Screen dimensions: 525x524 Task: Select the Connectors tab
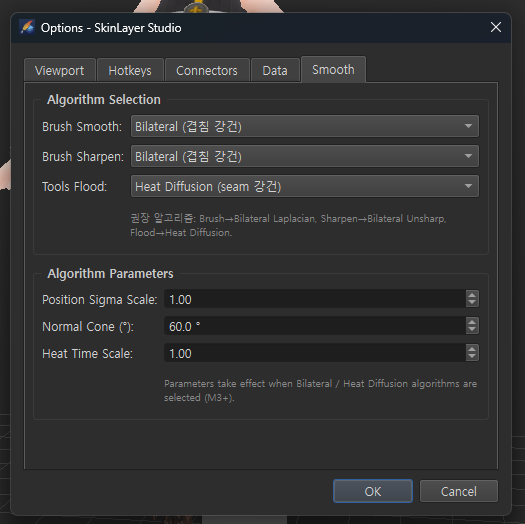click(x=207, y=70)
